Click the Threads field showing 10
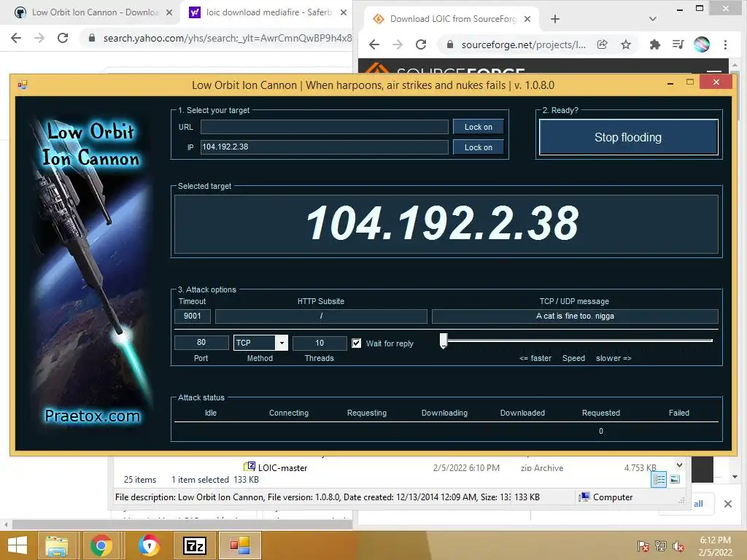The width and height of the screenshot is (747, 560). [x=320, y=343]
